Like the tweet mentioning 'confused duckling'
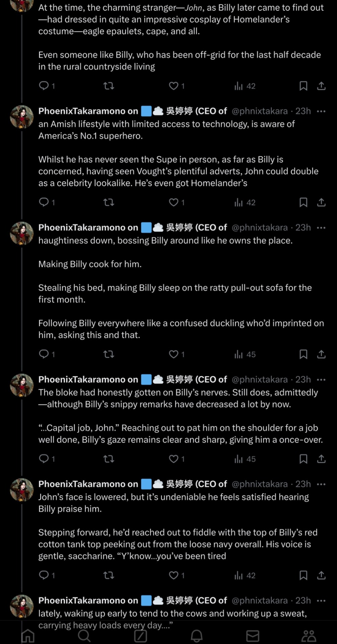 point(173,354)
